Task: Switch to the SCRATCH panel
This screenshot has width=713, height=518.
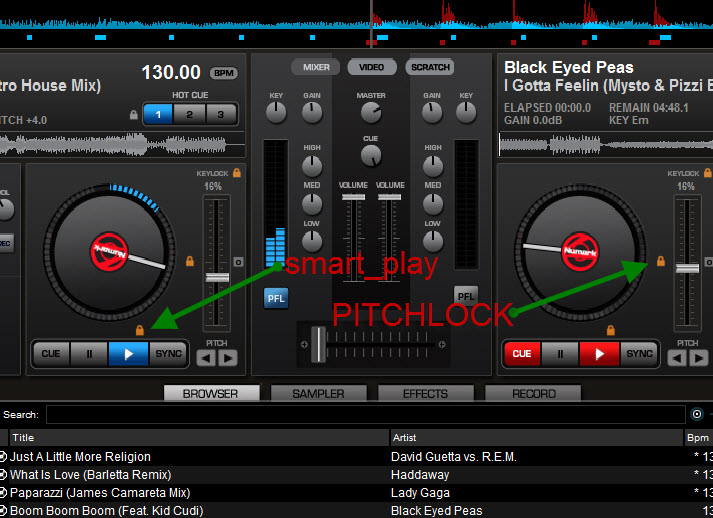Action: coord(430,67)
